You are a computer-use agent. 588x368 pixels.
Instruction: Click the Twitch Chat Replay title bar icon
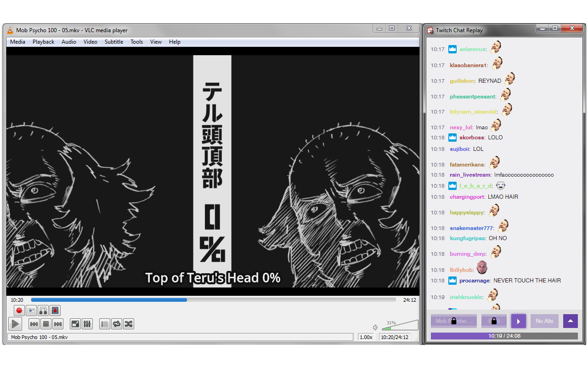pos(430,30)
